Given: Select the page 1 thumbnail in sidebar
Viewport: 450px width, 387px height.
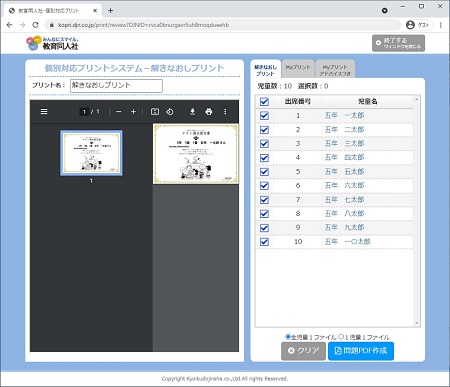Looking at the screenshot, I should pyautogui.click(x=91, y=153).
